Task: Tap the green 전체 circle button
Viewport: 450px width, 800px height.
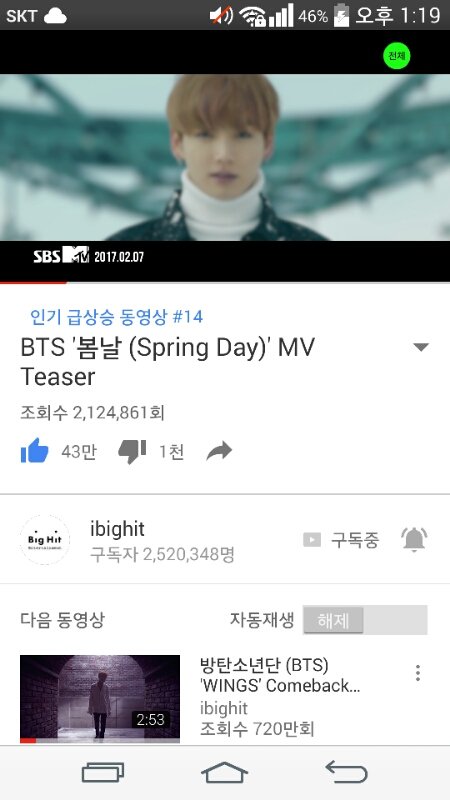Action: pyautogui.click(x=396, y=56)
